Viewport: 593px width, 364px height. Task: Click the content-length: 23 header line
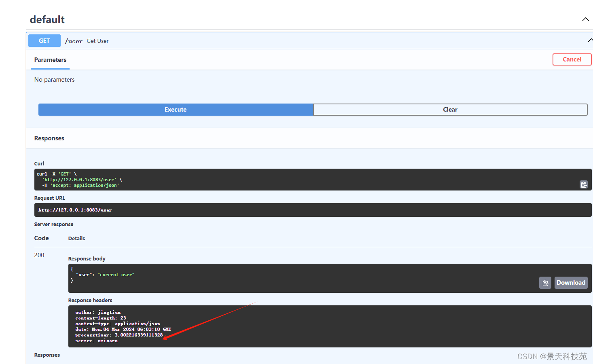tap(101, 318)
